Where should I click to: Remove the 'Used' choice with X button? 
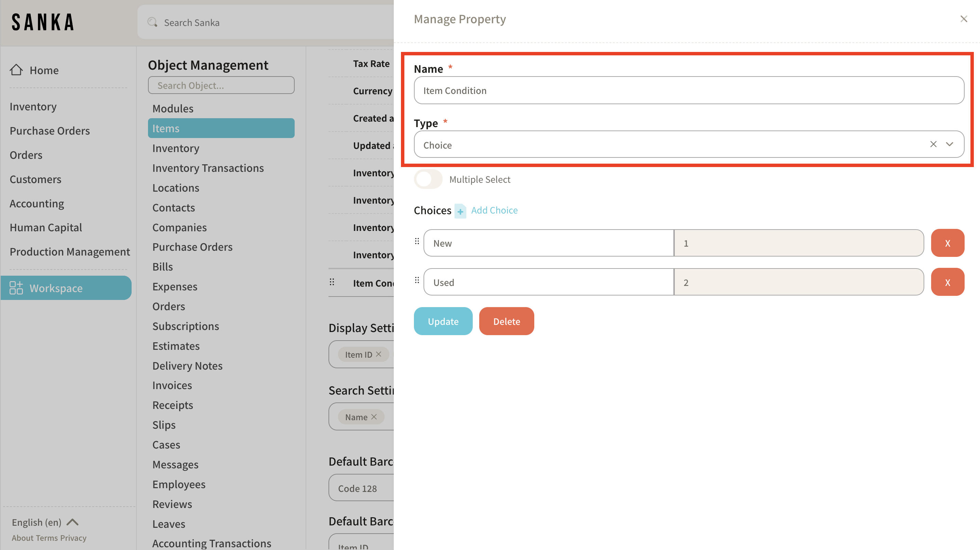pos(947,282)
